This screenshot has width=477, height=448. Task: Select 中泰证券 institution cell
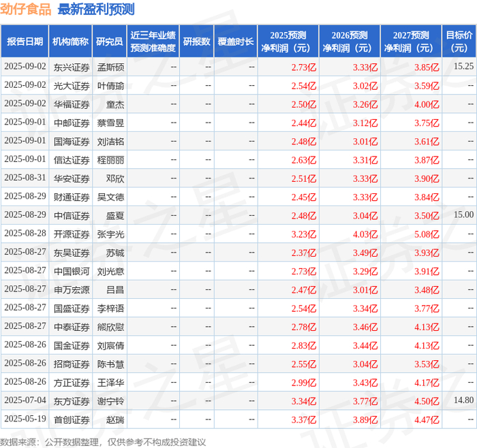[72, 327]
